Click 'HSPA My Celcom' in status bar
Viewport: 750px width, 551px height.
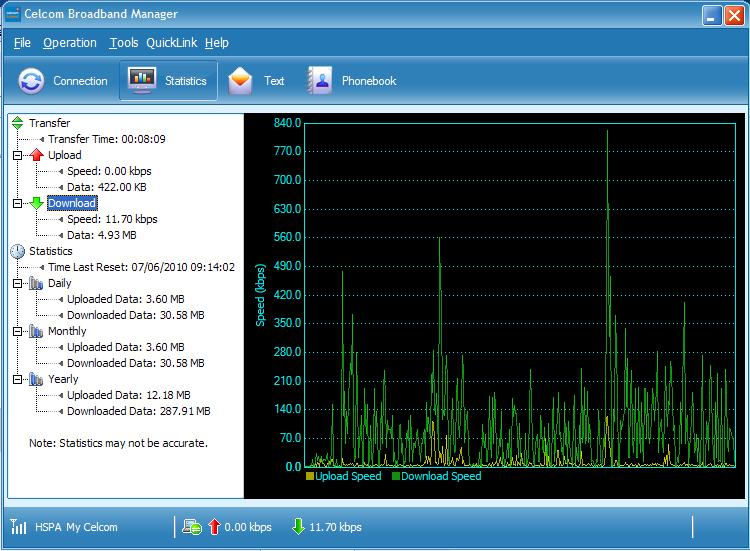(x=76, y=527)
